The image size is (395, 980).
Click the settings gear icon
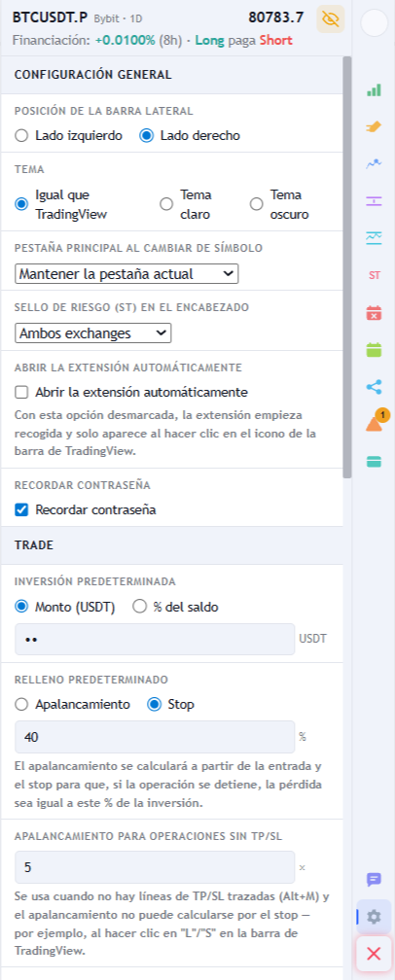374,916
